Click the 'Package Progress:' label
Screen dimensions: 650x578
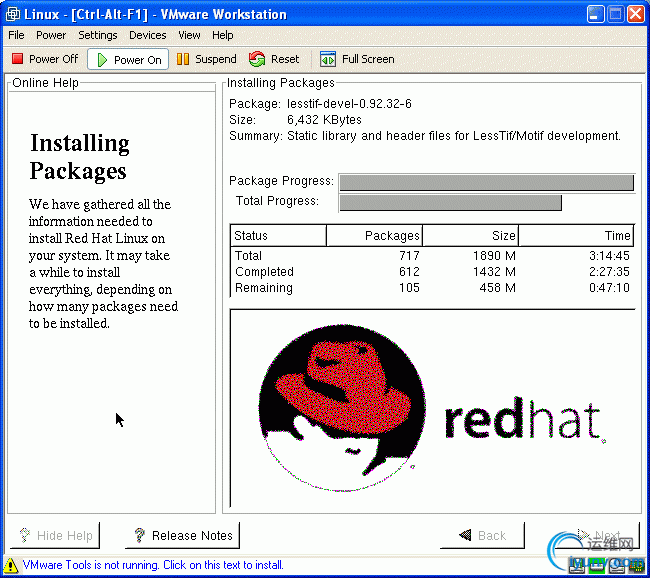point(281,181)
